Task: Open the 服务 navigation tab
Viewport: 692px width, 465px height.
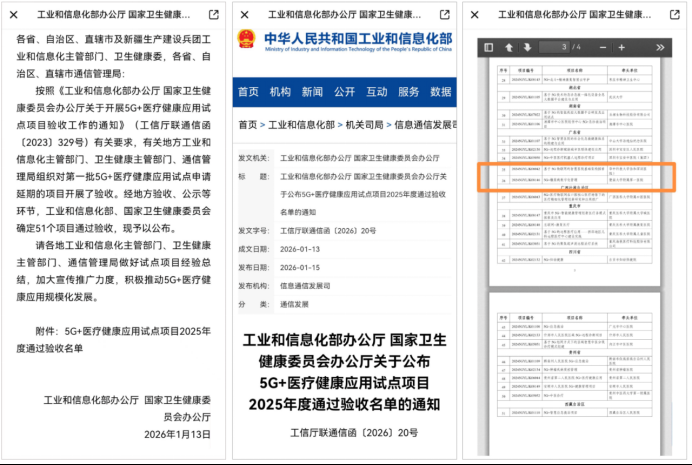Action: (x=409, y=92)
